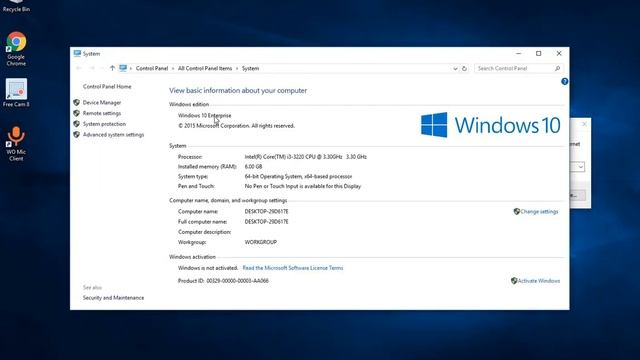The width and height of the screenshot is (640, 360).
Task: Close the System window
Action: click(x=559, y=53)
